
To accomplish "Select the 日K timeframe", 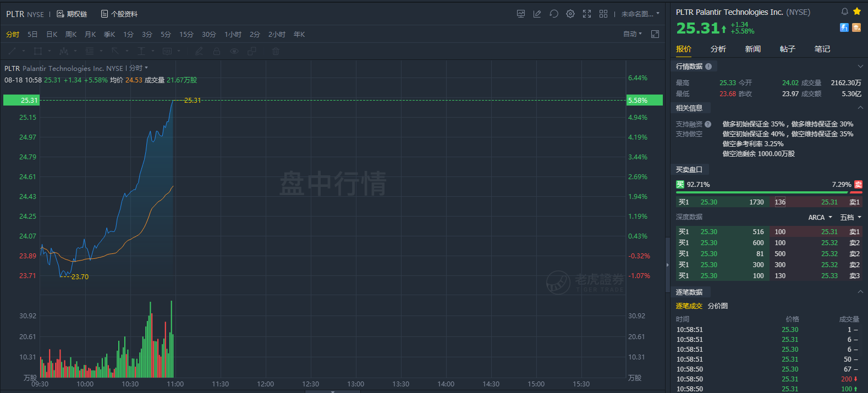I will pos(52,34).
